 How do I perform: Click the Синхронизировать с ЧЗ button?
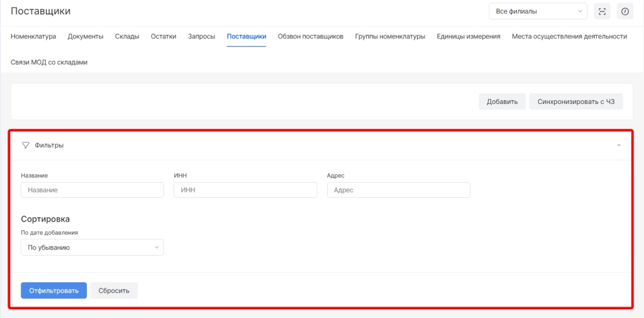(576, 101)
